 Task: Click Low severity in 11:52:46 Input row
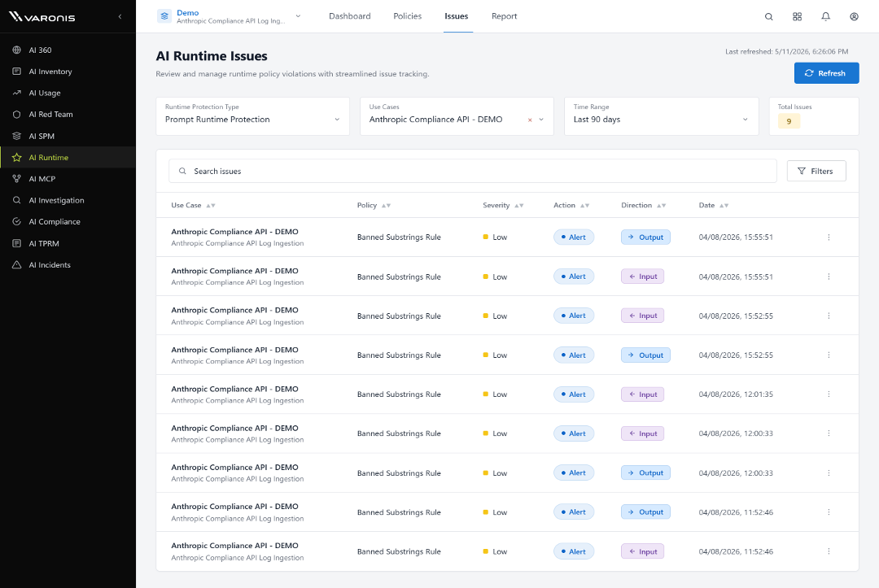pos(495,551)
